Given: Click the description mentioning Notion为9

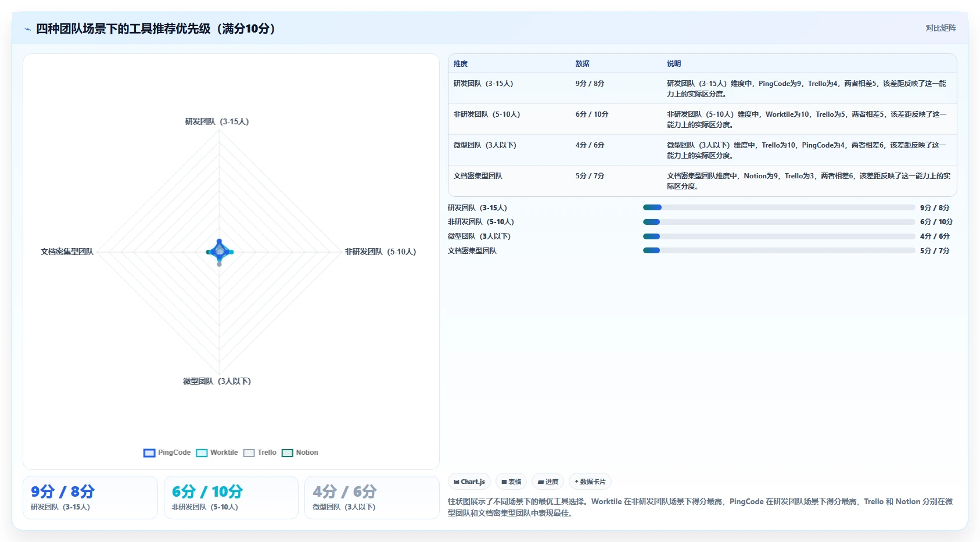Looking at the screenshot, I should coord(809,181).
